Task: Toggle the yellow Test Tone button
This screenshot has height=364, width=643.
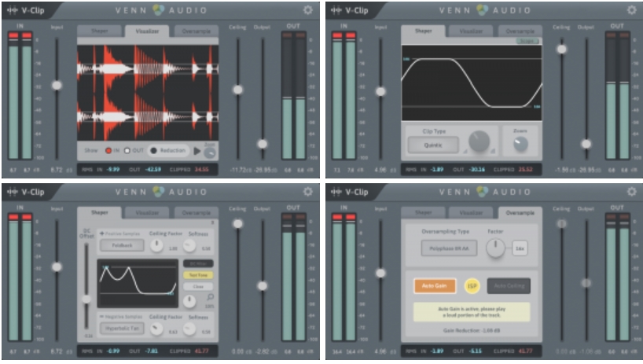Action: [x=198, y=275]
